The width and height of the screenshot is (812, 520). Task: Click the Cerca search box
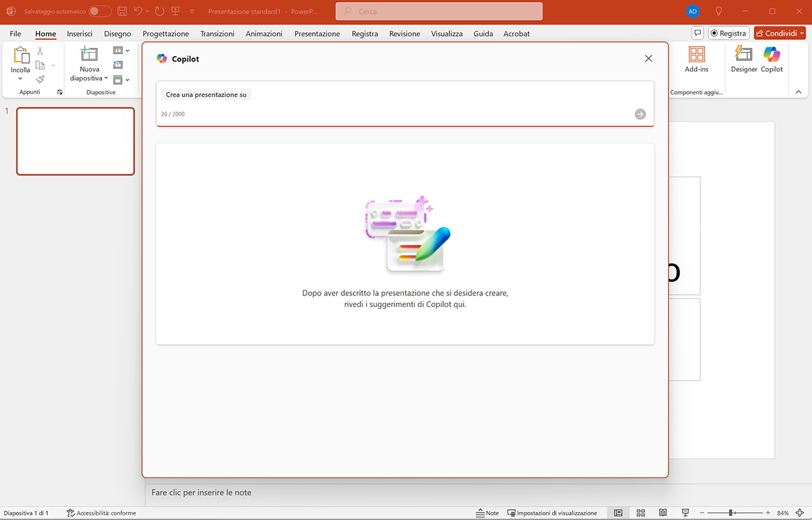[439, 11]
